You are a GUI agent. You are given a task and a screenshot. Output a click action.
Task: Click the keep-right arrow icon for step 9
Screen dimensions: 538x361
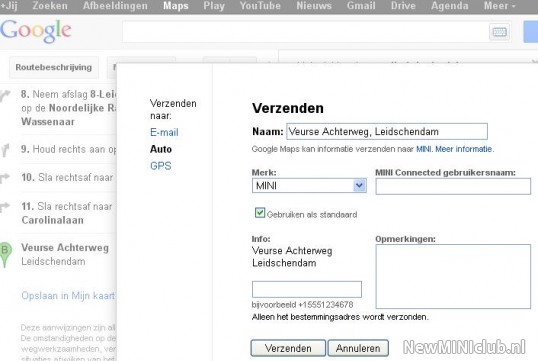click(x=5, y=150)
